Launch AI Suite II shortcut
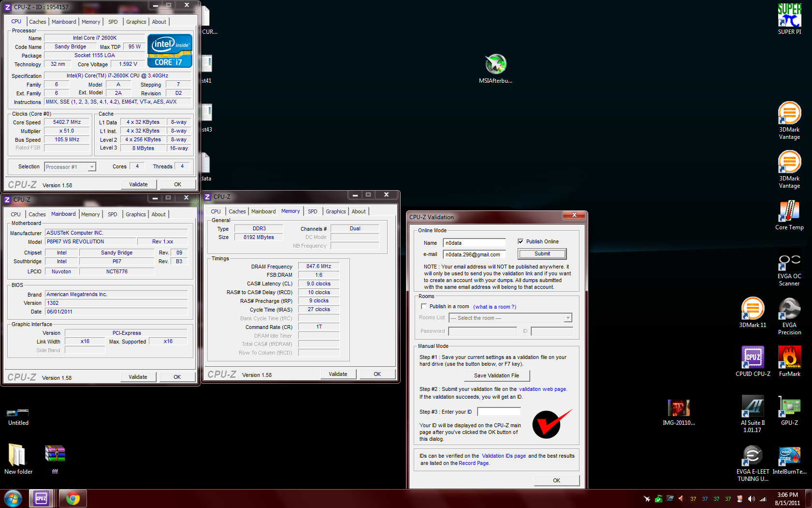Screen dimensions: 812x508 pyautogui.click(x=753, y=414)
